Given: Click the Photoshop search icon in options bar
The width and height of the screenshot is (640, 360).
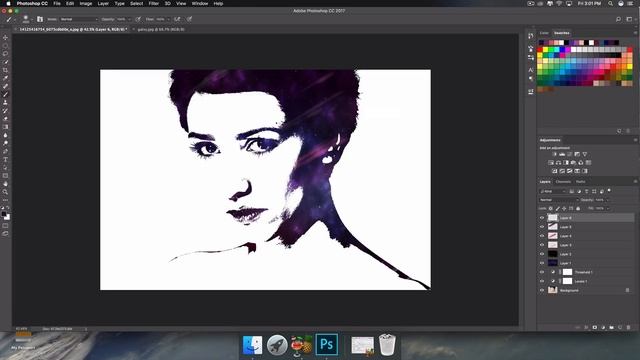Looking at the screenshot, I should [x=618, y=19].
